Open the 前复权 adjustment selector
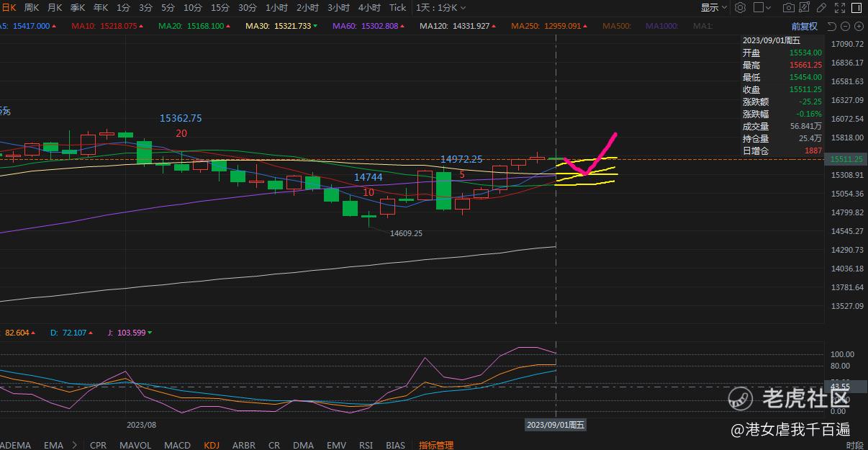This screenshot has height=450, width=868. pos(805,27)
